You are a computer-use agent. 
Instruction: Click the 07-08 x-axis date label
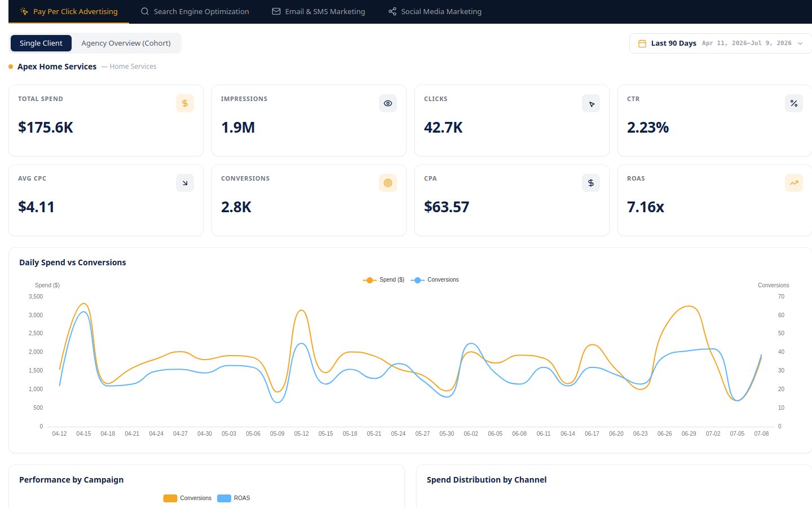(x=761, y=434)
